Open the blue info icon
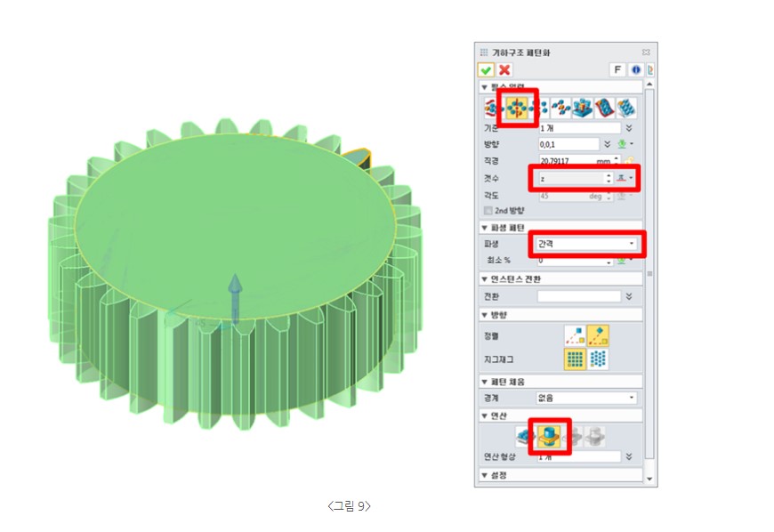This screenshot has height=532, width=774. (x=635, y=70)
